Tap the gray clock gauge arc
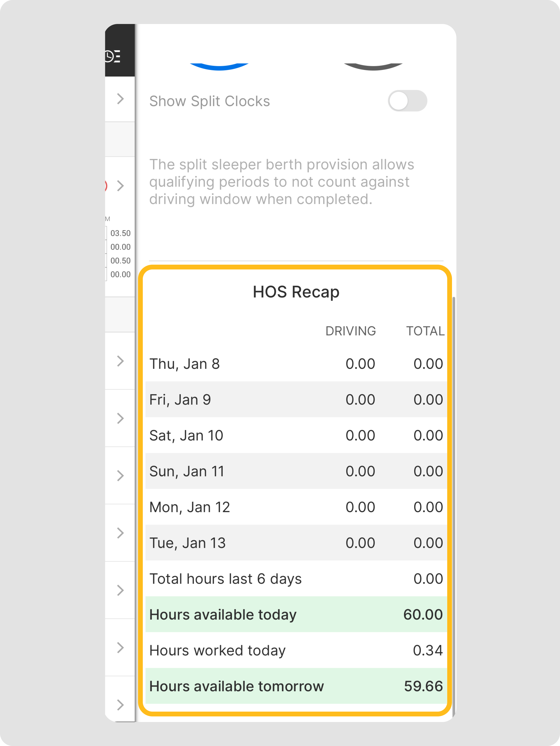This screenshot has width=560, height=746. (x=373, y=67)
